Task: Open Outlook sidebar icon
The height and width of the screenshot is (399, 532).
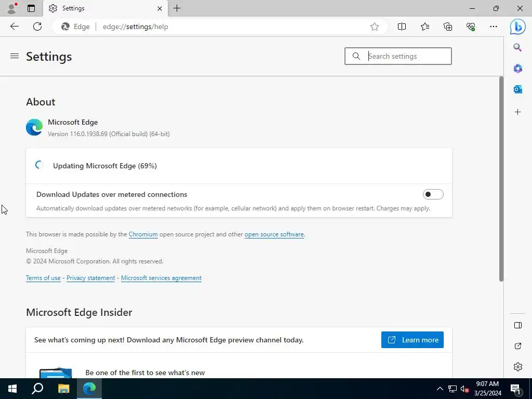Action: pos(517,89)
